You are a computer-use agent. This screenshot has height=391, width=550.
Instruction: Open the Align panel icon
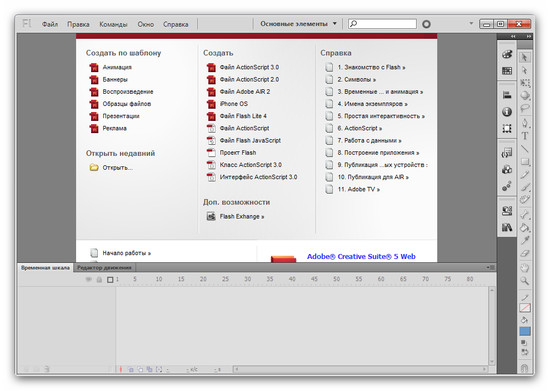[507, 95]
